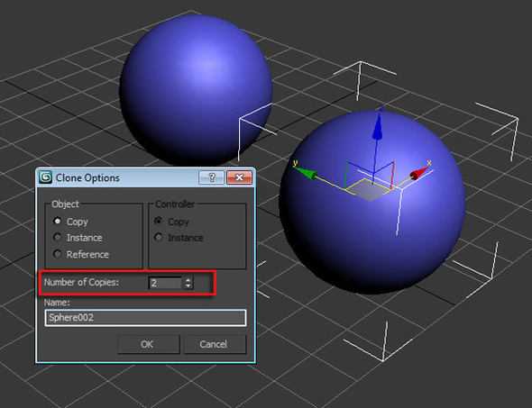Click the Number of Copies value field
Image resolution: width=532 pixels, height=408 pixels.
pos(165,283)
